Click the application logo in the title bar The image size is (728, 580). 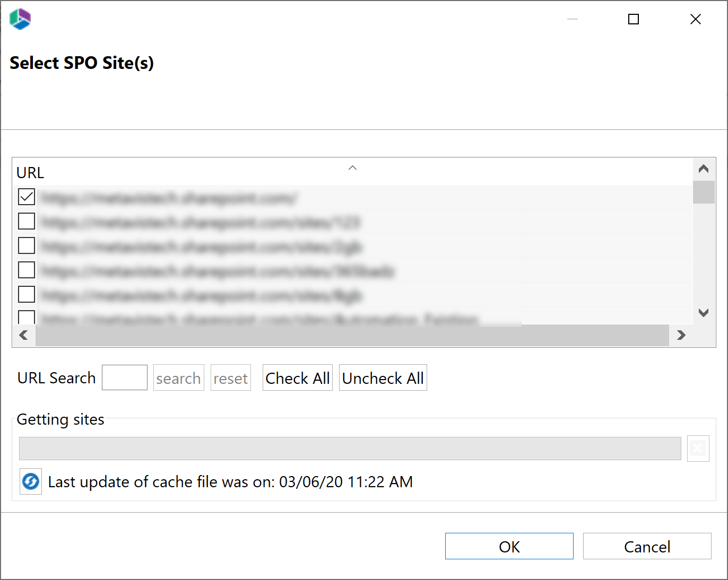(x=20, y=19)
